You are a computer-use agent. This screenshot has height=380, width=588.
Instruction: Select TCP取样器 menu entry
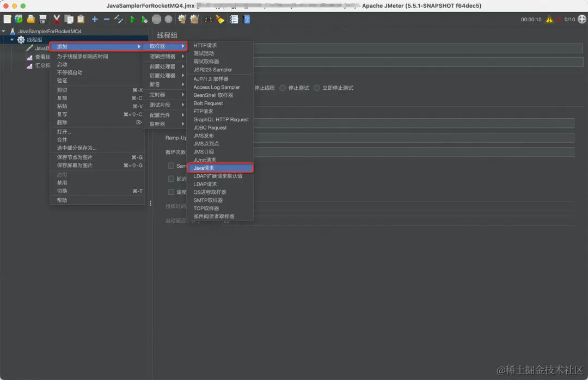pos(220,208)
